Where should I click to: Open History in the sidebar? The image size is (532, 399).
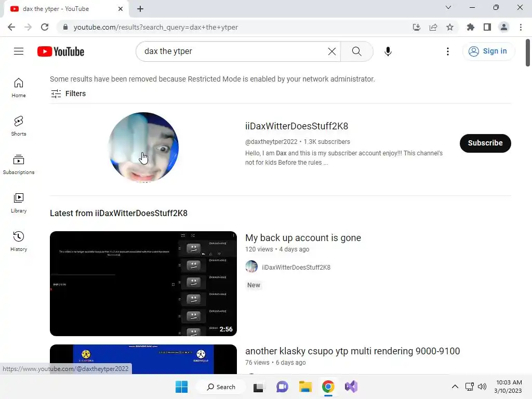19,241
